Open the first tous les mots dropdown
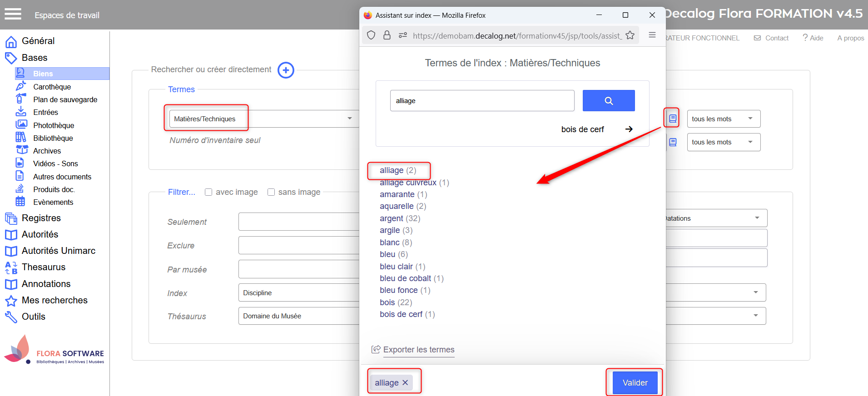 click(723, 119)
